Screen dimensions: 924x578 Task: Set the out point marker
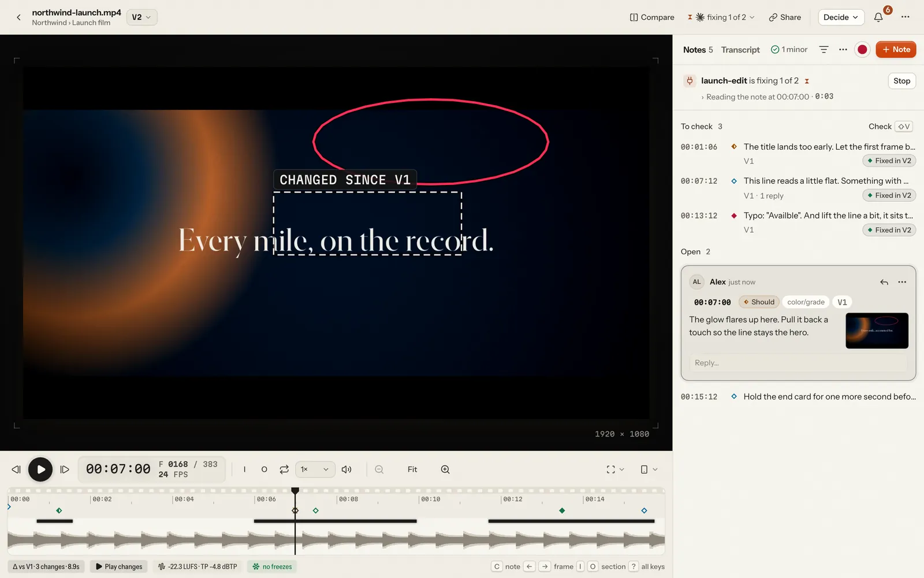(264, 469)
